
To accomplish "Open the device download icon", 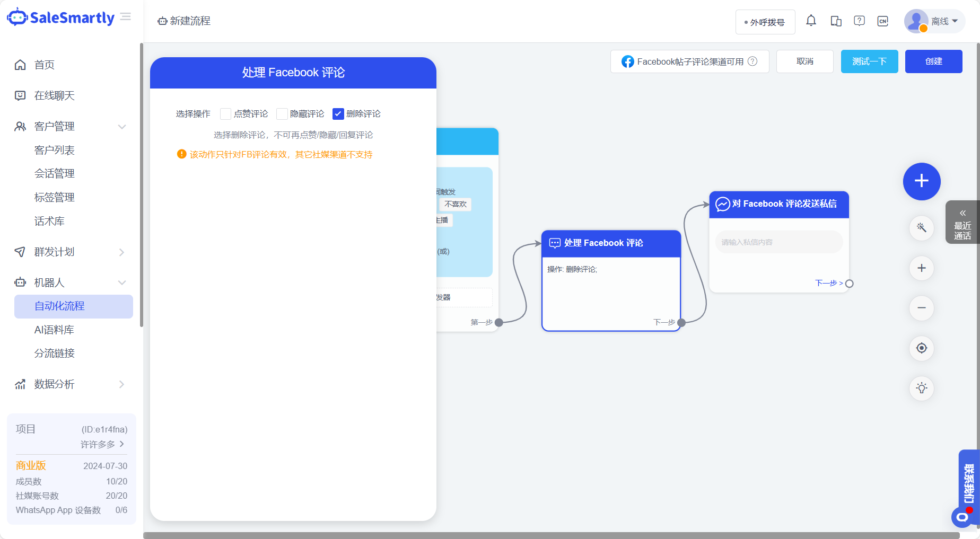I will 836,21.
